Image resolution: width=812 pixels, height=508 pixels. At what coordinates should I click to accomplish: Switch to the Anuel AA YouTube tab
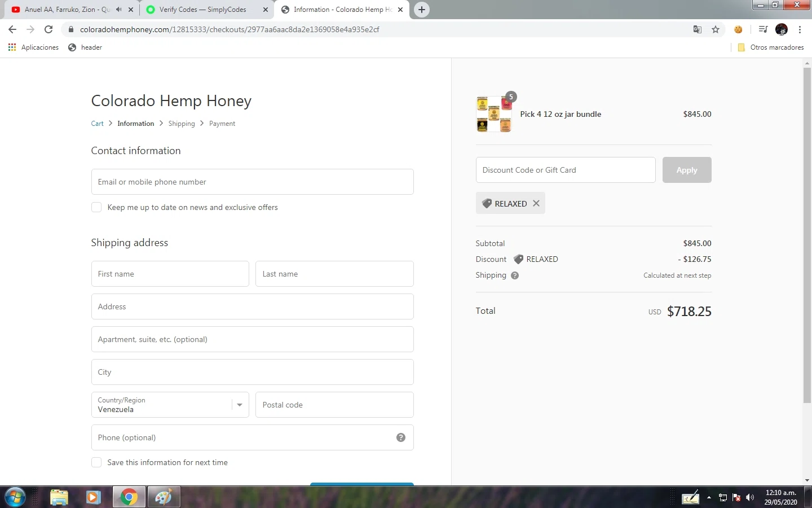73,10
